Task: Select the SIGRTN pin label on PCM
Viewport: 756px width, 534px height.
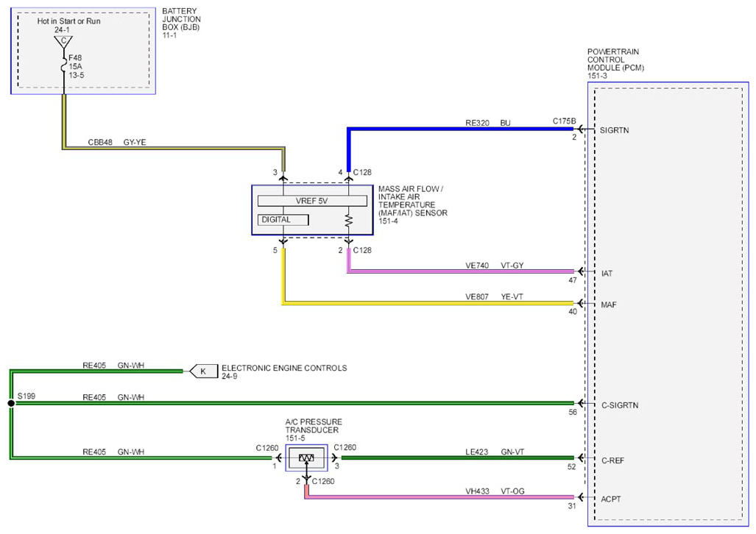Action: pos(614,130)
